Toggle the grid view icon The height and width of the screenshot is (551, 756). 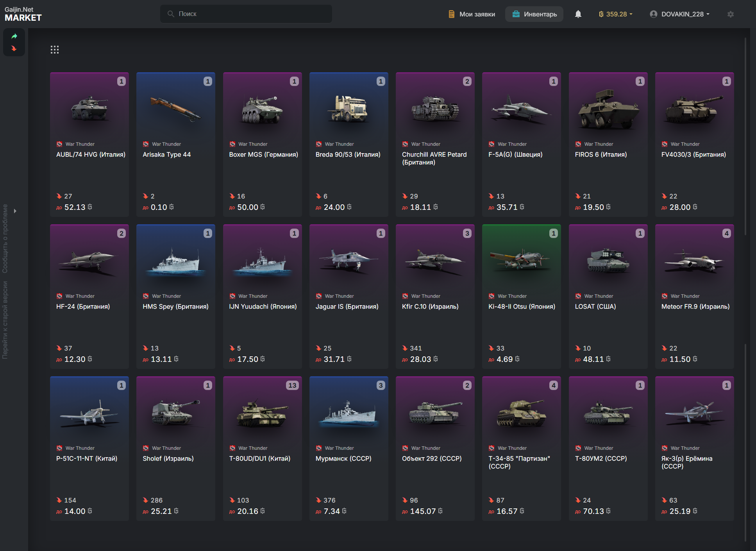coord(55,50)
